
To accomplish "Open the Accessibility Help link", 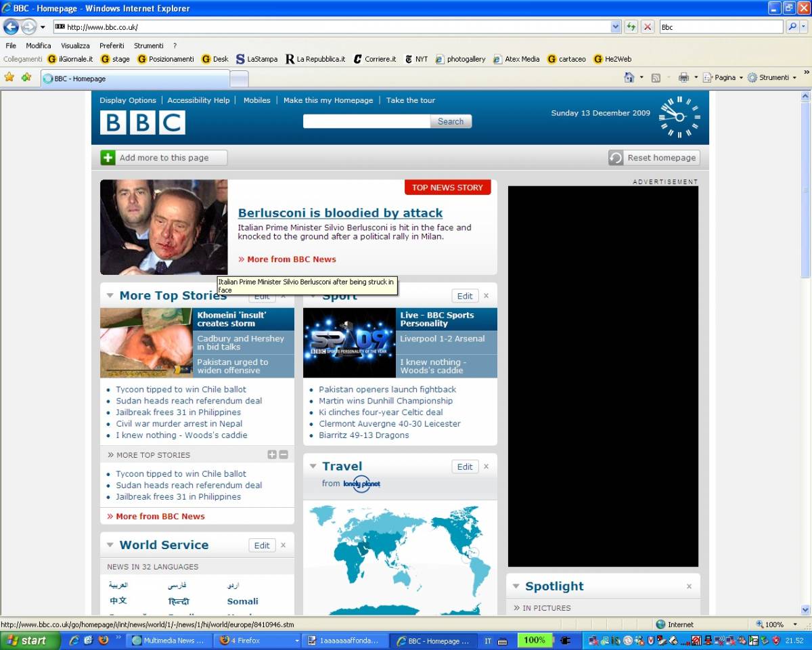I will (198, 100).
